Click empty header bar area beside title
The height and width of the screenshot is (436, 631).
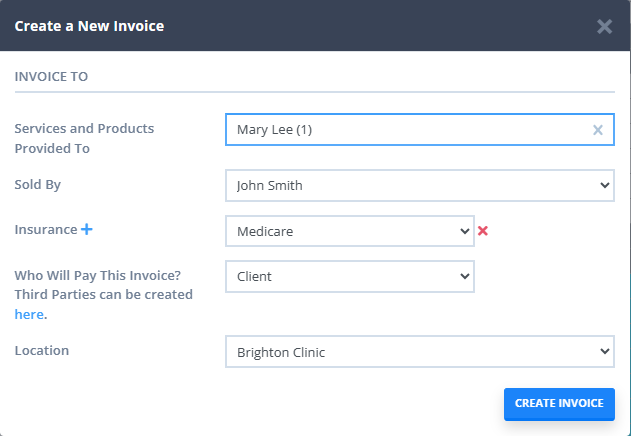coord(380,26)
